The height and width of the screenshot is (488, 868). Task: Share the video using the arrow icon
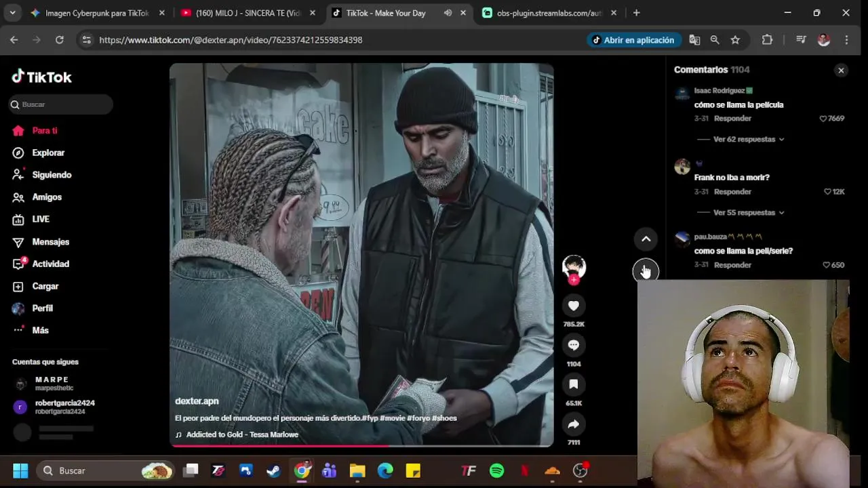(574, 424)
